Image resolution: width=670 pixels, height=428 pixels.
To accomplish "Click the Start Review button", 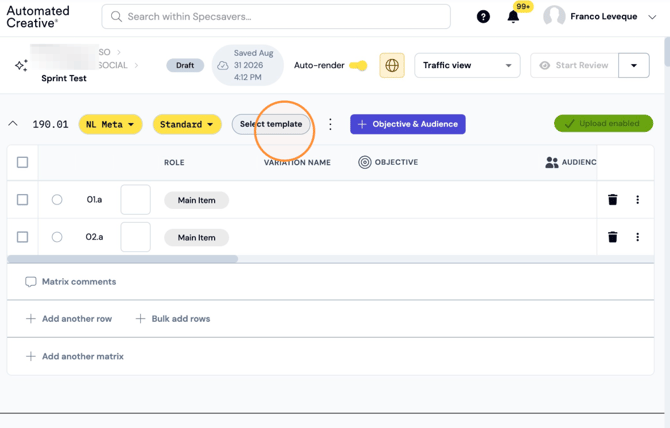I will click(574, 65).
